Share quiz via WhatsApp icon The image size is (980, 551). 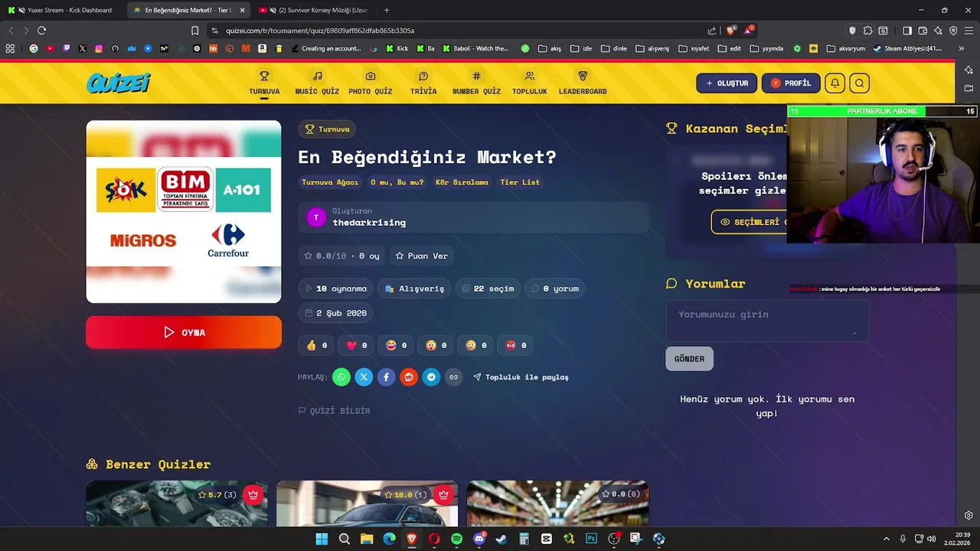click(341, 377)
